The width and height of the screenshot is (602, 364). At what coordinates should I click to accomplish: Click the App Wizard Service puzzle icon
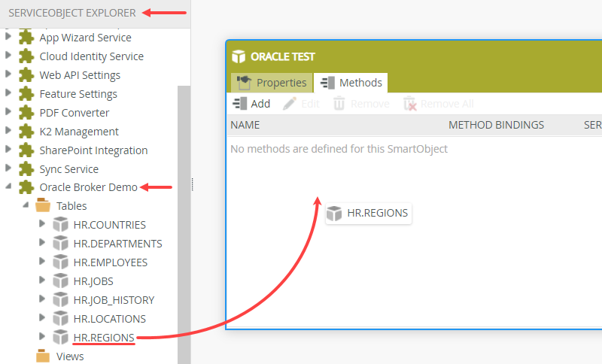(26, 38)
